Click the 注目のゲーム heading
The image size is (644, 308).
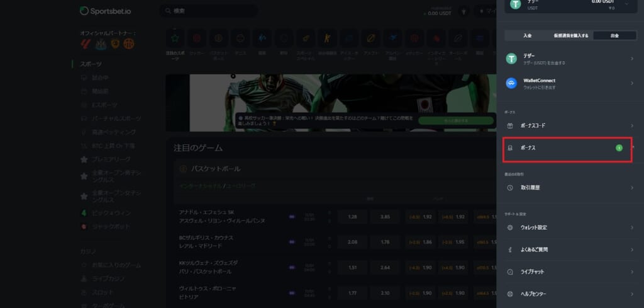[198, 148]
